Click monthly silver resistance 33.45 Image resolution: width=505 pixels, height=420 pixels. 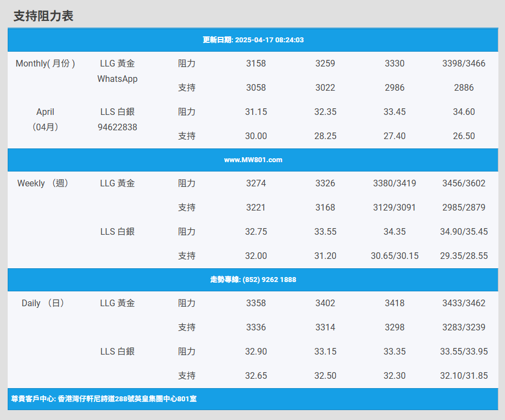pos(395,112)
